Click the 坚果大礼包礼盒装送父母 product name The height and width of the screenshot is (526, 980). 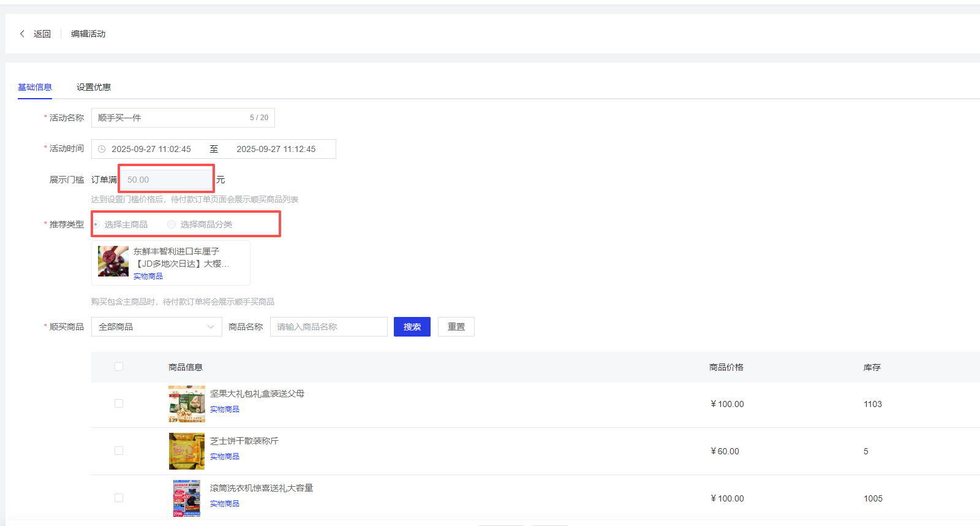pyautogui.click(x=257, y=394)
